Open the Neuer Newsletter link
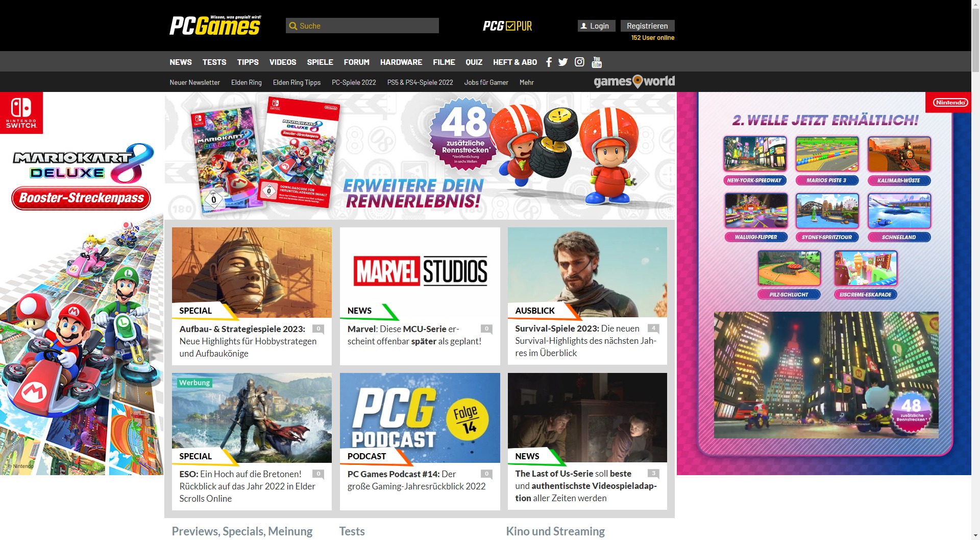The image size is (980, 540). click(194, 82)
